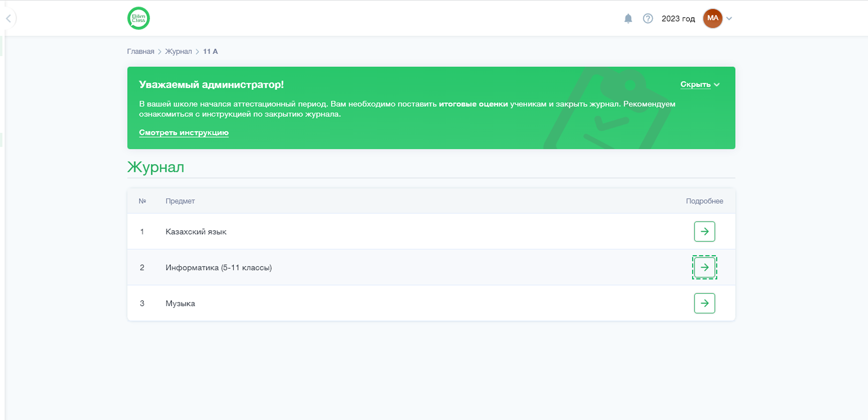Viewport: 868px width, 420px height.
Task: Click the MA user avatar
Action: tap(712, 18)
